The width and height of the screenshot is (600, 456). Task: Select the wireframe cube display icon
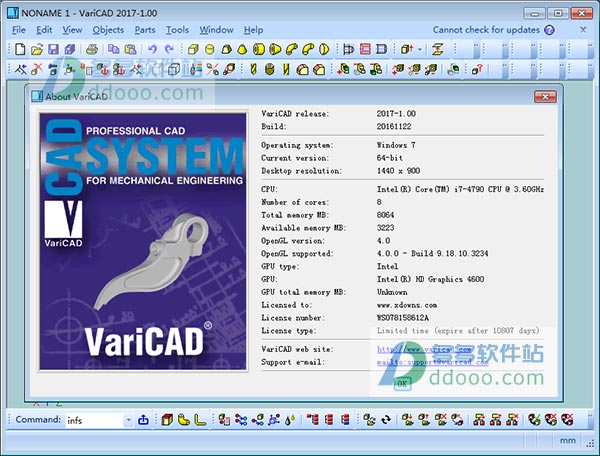[x=174, y=69]
